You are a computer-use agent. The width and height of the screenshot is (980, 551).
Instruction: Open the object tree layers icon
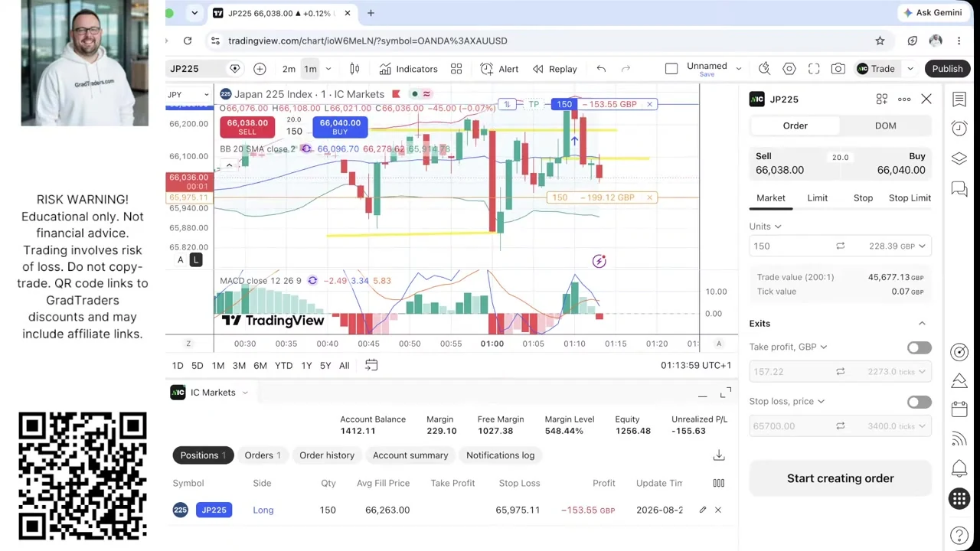coord(959,158)
